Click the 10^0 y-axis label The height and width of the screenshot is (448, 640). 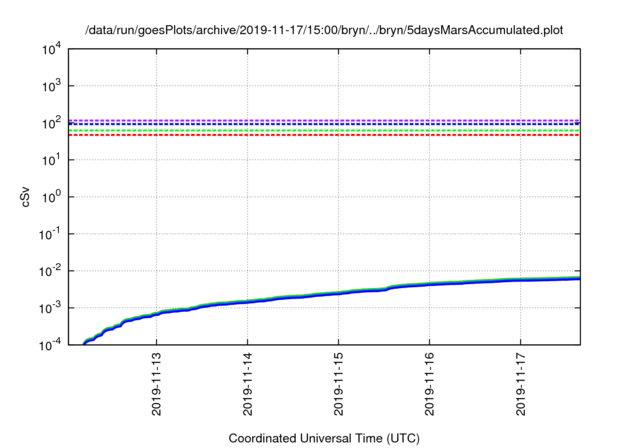(x=52, y=197)
